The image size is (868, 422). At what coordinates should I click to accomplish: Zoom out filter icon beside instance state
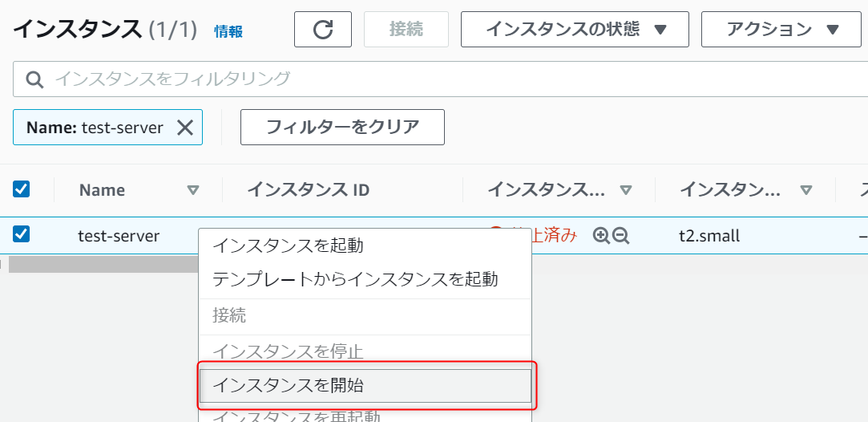pyautogui.click(x=621, y=236)
